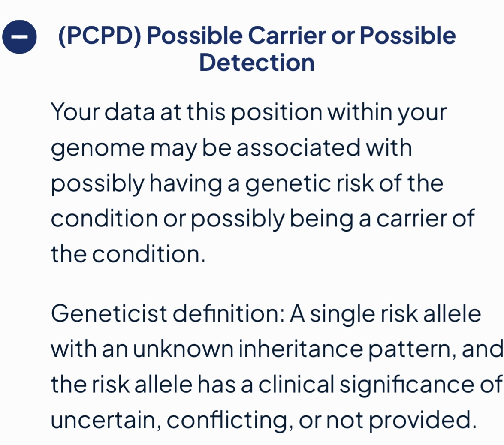Image resolution: width=504 pixels, height=445 pixels.
Task: Click the line "condition or possibly being a carrier"
Action: pyautogui.click(x=263, y=219)
